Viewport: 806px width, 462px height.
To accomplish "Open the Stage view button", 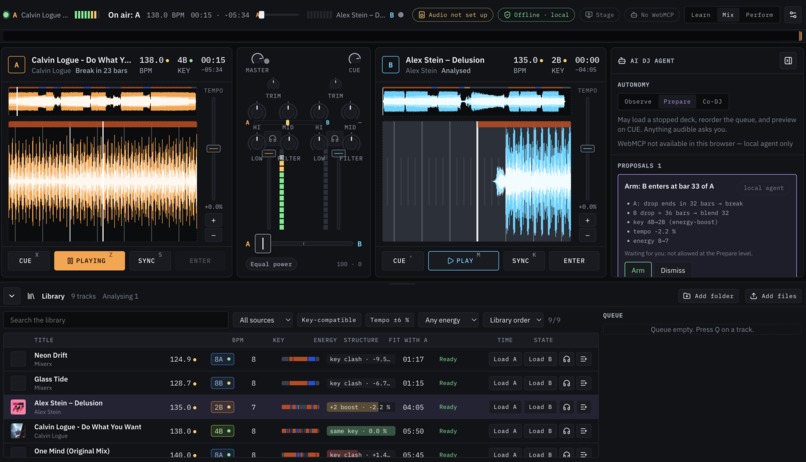I will tap(600, 15).
